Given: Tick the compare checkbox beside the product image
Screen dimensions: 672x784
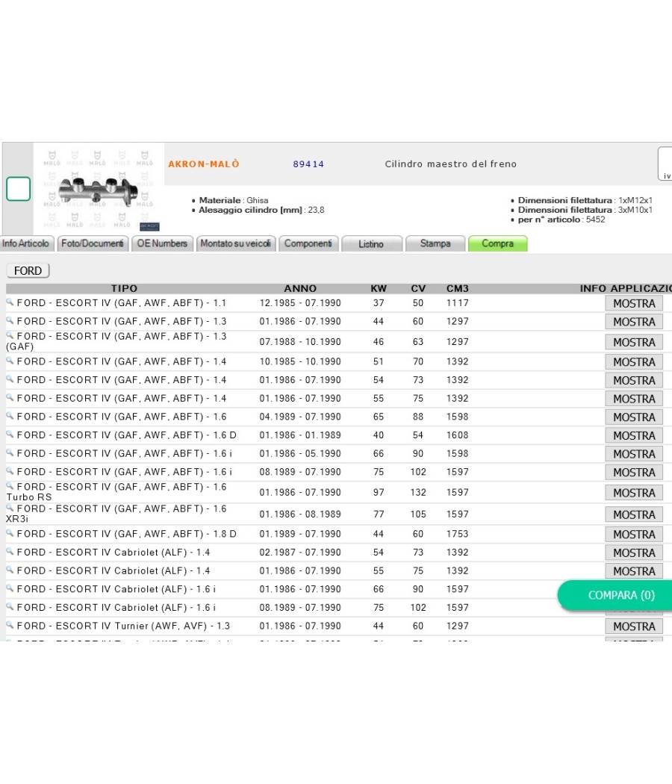Looking at the screenshot, I should point(19,189).
